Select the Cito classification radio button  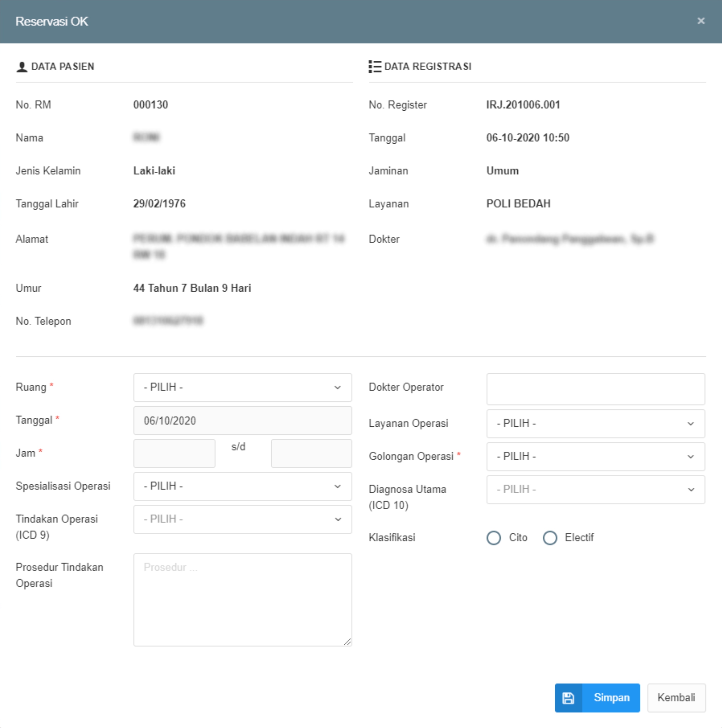[494, 538]
